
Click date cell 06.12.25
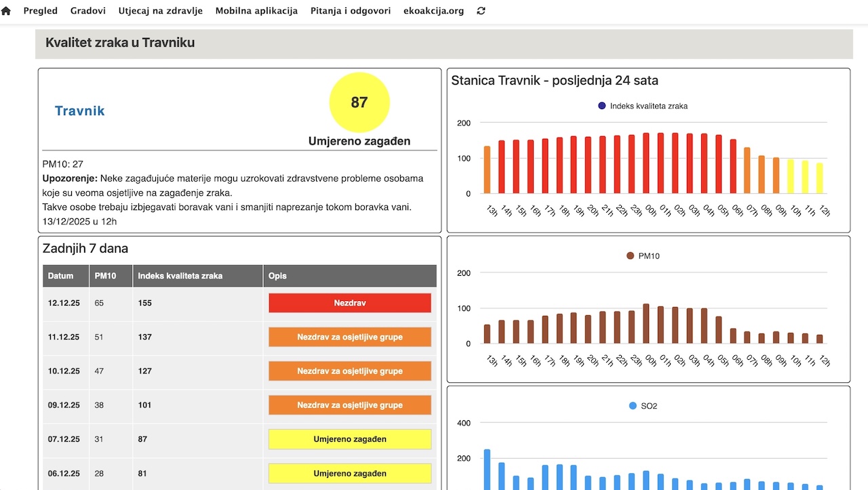point(64,473)
